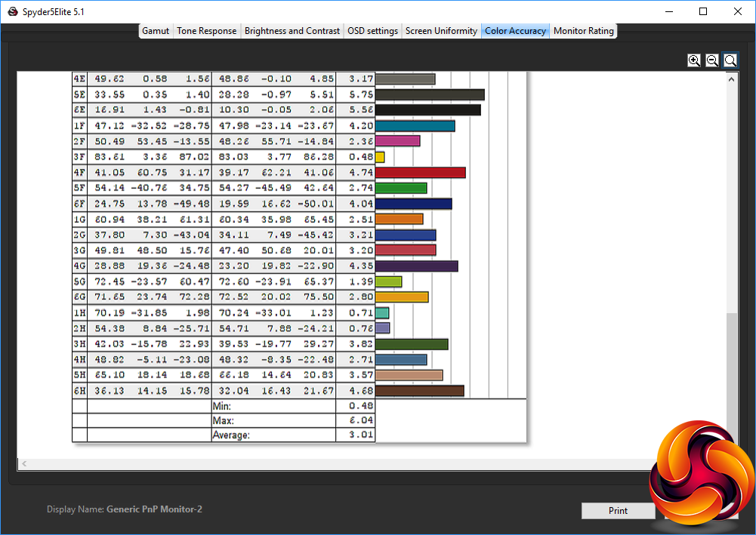Switch to the Tone Response tab
Viewport: 756px width, 535px height.
click(x=207, y=31)
